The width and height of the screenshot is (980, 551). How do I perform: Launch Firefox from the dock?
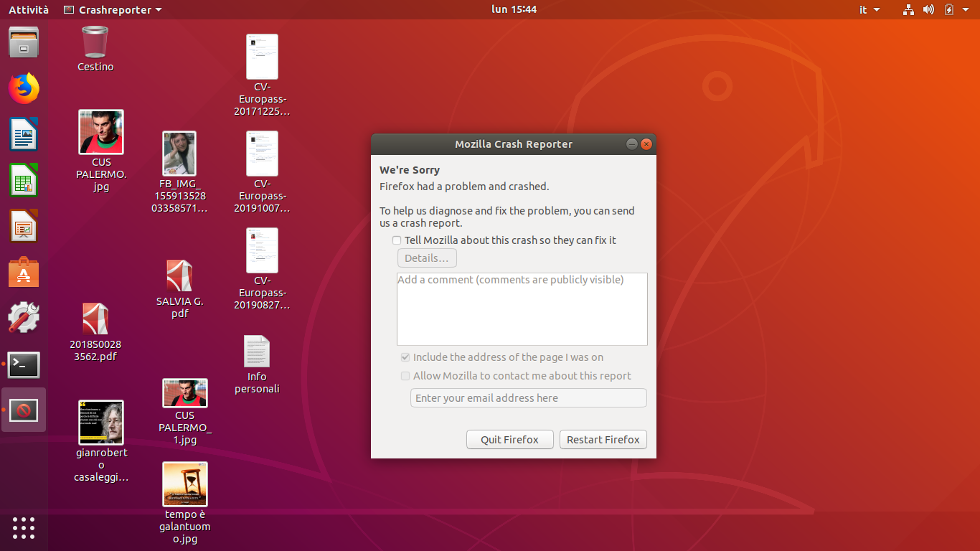pyautogui.click(x=24, y=88)
